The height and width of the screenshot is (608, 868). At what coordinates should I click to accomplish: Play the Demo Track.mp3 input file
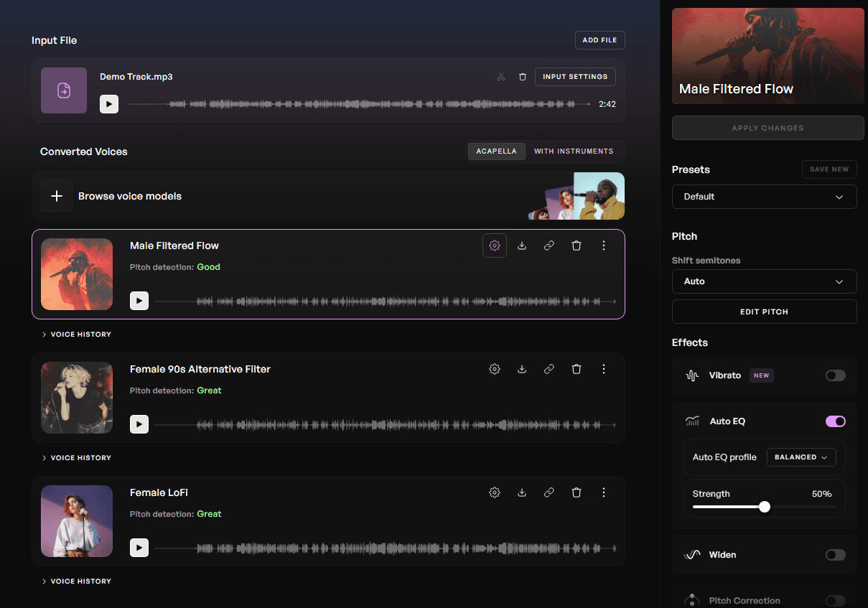[x=108, y=104]
